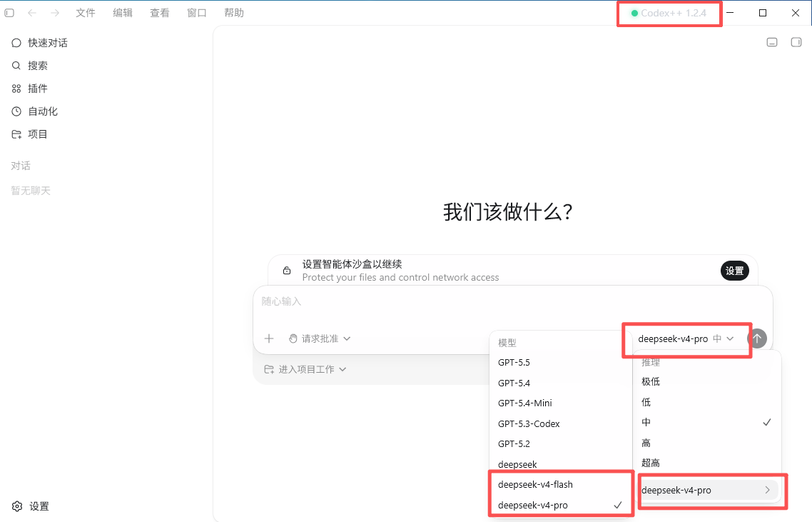Open 插件 in the sidebar
812x522 pixels.
click(107, 89)
